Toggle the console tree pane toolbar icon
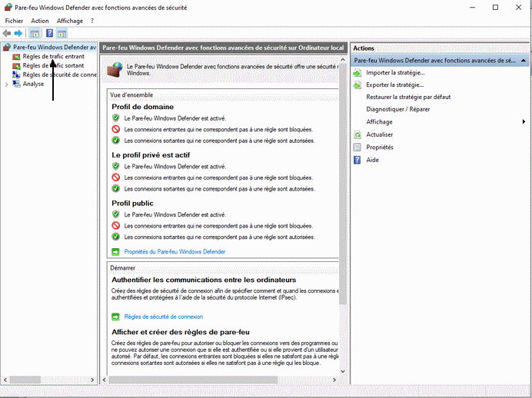The image size is (532, 398). [x=35, y=33]
